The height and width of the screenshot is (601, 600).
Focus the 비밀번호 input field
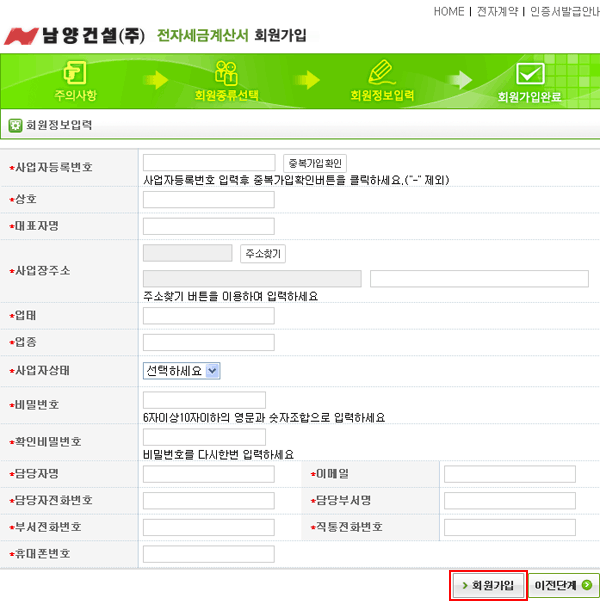[204, 400]
